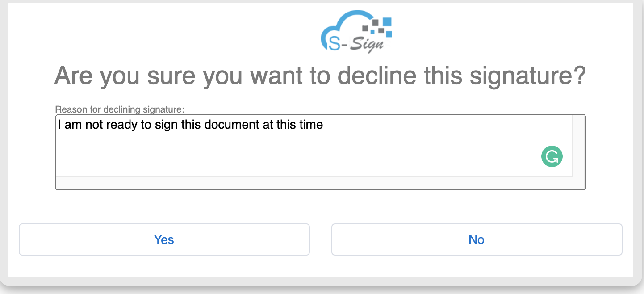This screenshot has width=644, height=294.
Task: Click the "Reason for declining signature:" label
Action: click(x=120, y=109)
